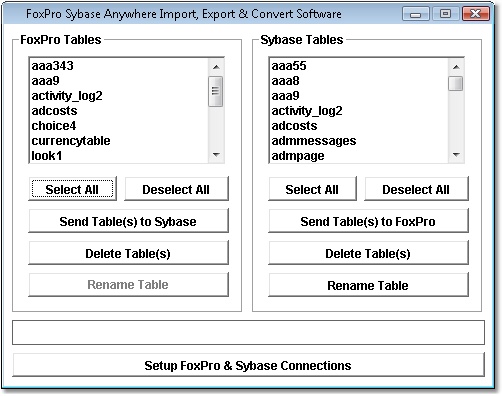Click Sybase list scrollbar up arrow

tap(456, 67)
